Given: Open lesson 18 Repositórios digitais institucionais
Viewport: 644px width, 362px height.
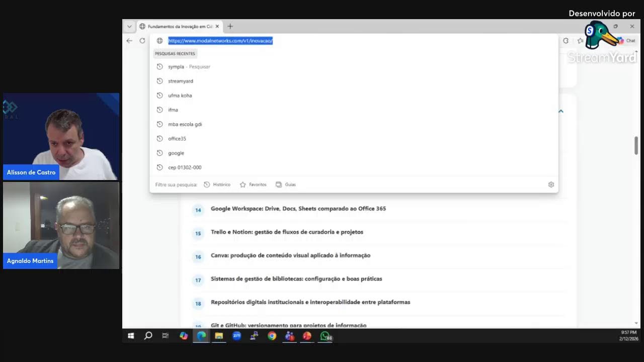Looking at the screenshot, I should [310, 302].
